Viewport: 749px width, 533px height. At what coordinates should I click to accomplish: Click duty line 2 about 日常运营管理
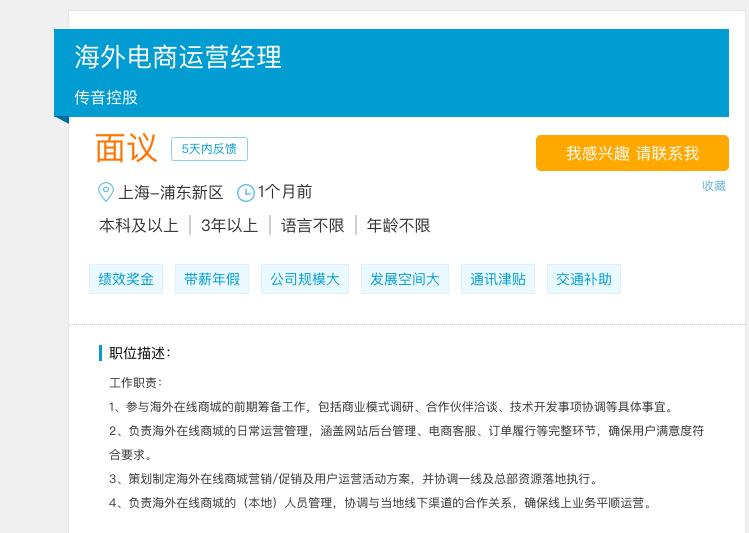407,443
